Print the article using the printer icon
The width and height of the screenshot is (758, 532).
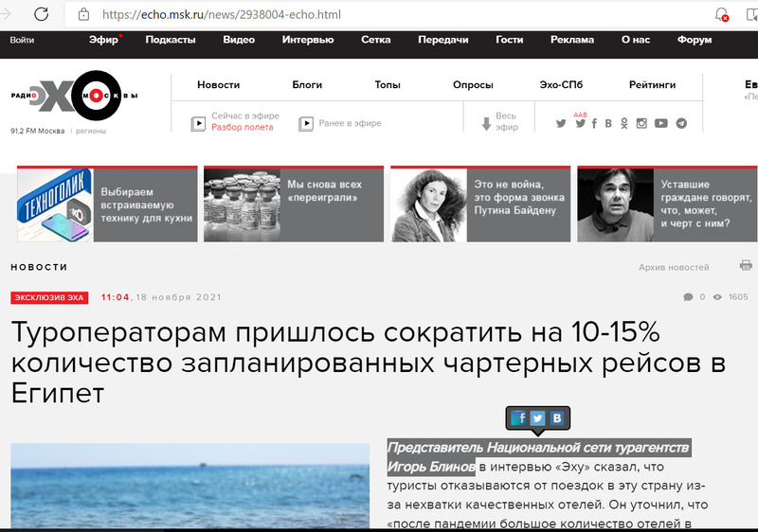[746, 265]
